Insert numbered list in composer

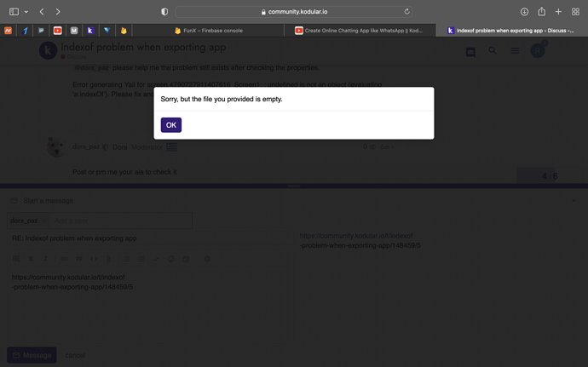point(141,259)
